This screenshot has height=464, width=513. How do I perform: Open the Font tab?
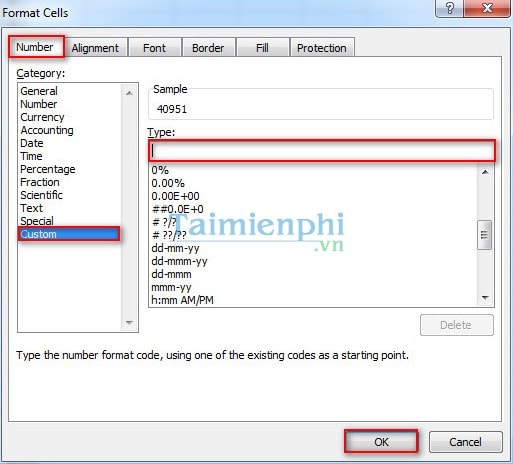[x=154, y=48]
